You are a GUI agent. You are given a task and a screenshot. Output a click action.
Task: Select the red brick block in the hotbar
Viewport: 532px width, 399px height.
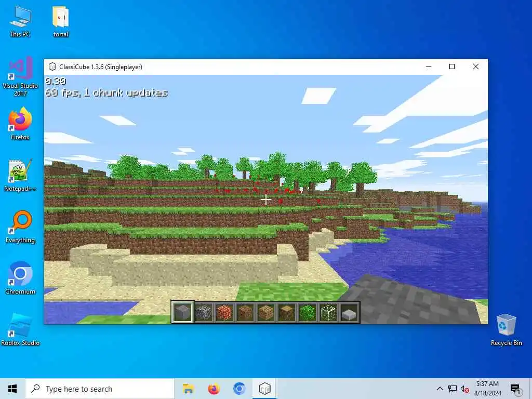tap(224, 312)
